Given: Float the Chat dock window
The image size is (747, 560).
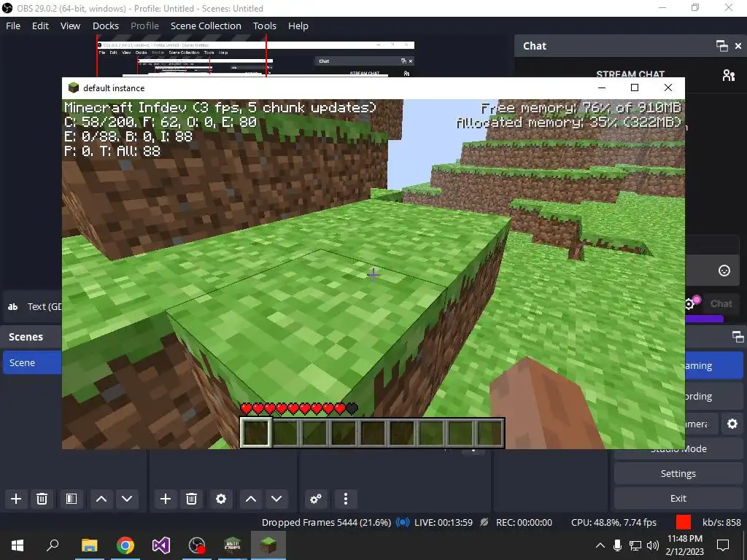Looking at the screenshot, I should (721, 46).
